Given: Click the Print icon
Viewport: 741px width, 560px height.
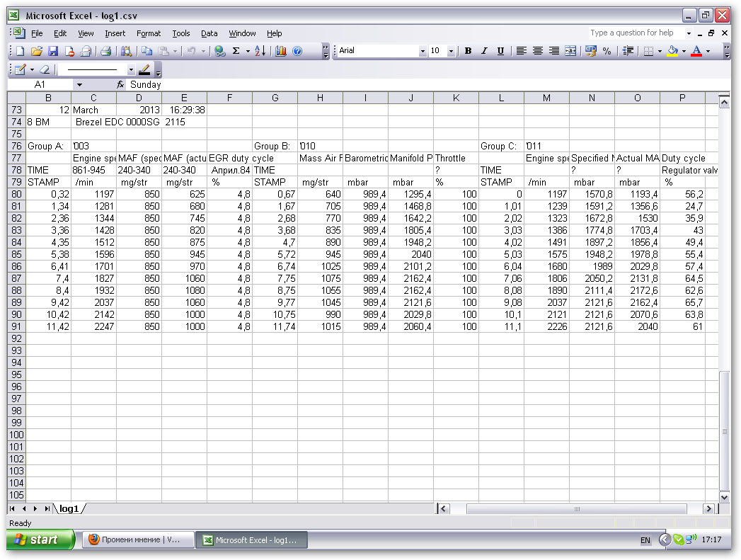Looking at the screenshot, I should tap(105, 51).
